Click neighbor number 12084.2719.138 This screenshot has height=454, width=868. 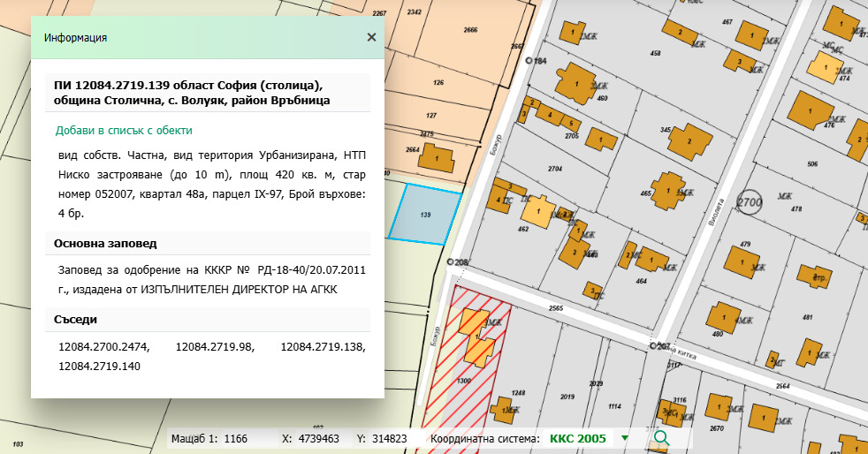click(x=323, y=347)
